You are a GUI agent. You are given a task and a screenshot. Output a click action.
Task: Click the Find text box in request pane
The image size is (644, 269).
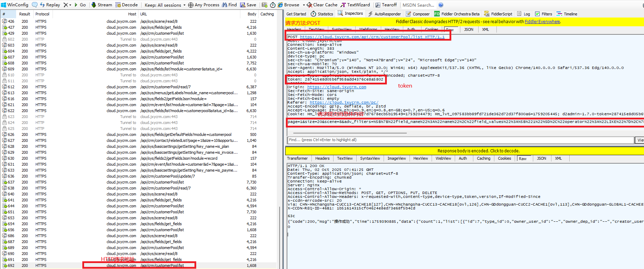pos(461,140)
